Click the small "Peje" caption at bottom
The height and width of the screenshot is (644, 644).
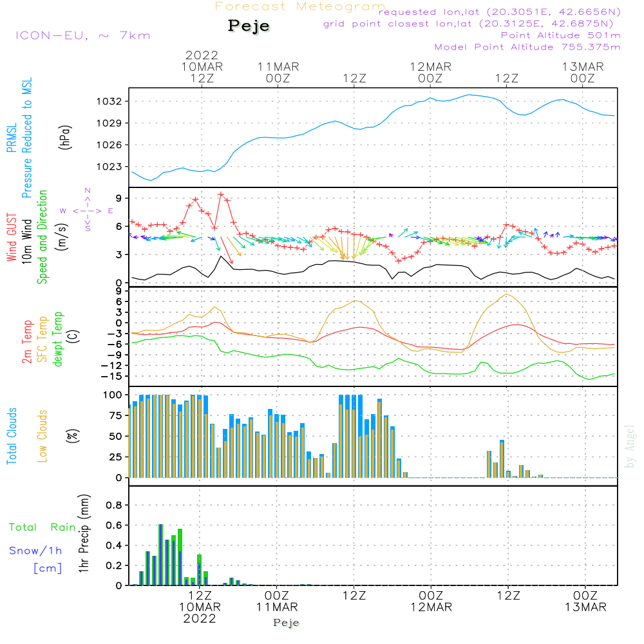[287, 623]
